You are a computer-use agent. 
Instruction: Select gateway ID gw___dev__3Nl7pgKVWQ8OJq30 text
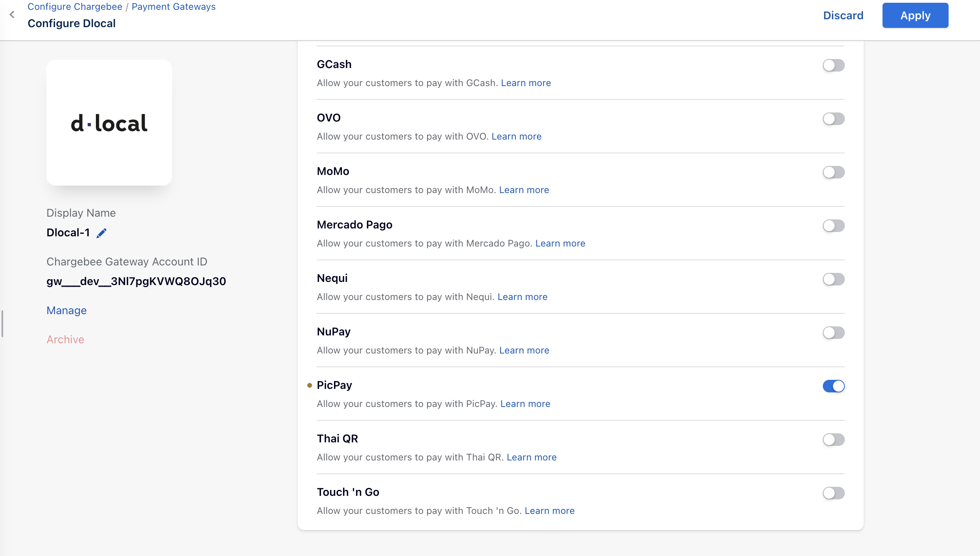coord(136,281)
